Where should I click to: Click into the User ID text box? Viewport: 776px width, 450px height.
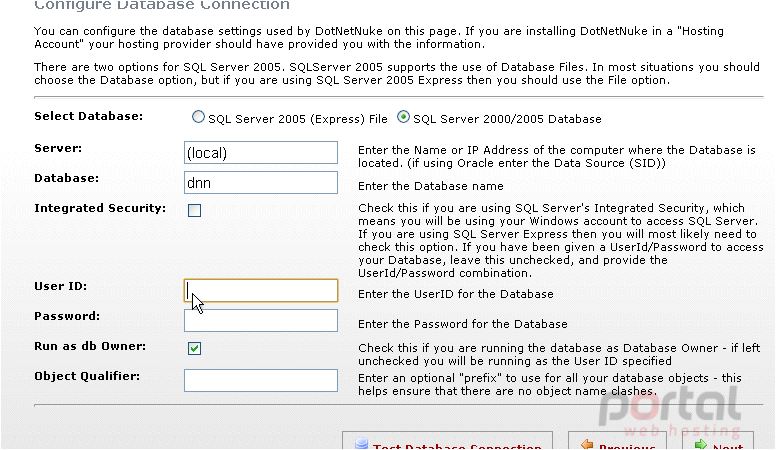261,291
